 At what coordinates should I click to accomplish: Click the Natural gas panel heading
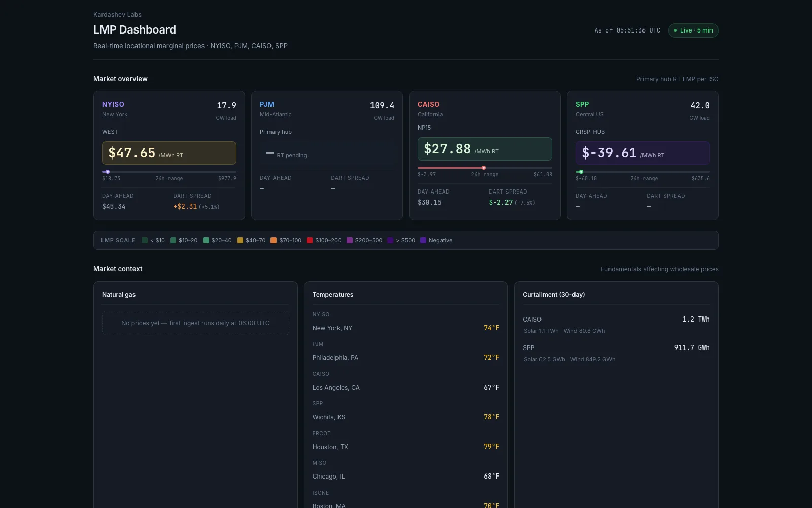pos(119,295)
